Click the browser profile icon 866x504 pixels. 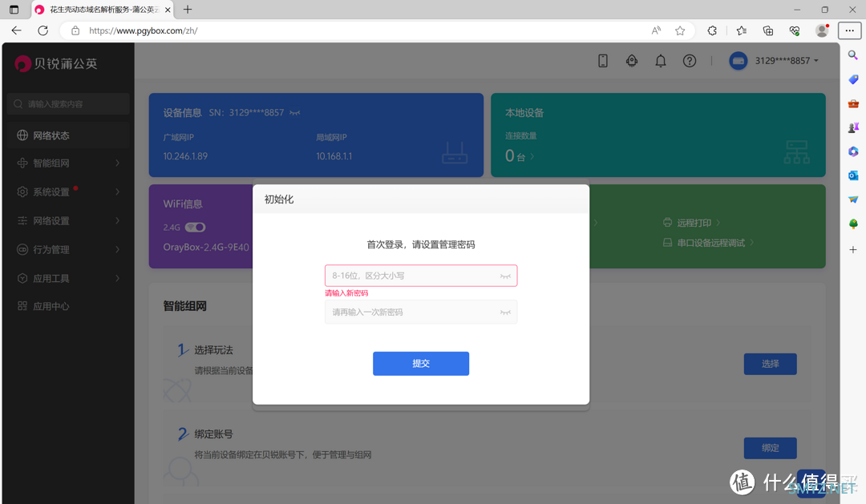823,30
